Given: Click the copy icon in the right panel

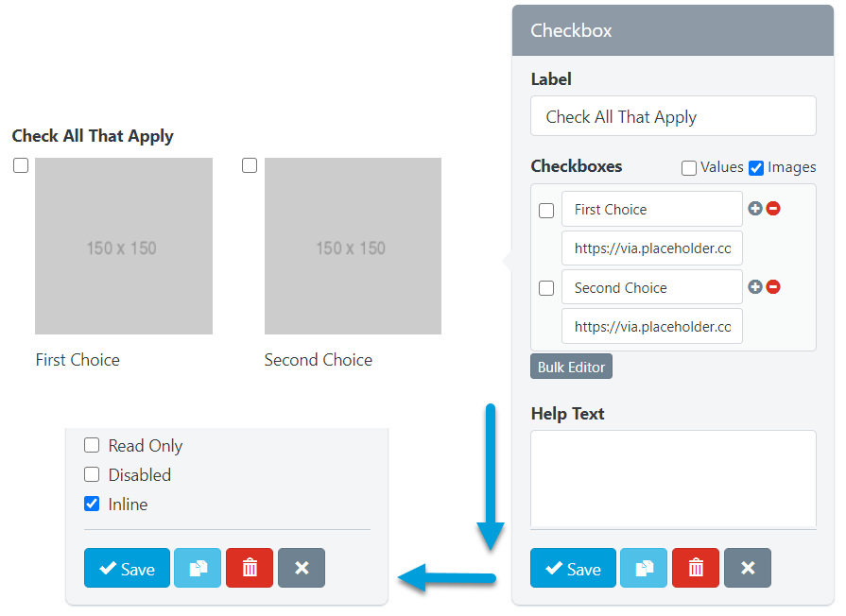Looking at the screenshot, I should coord(644,568).
